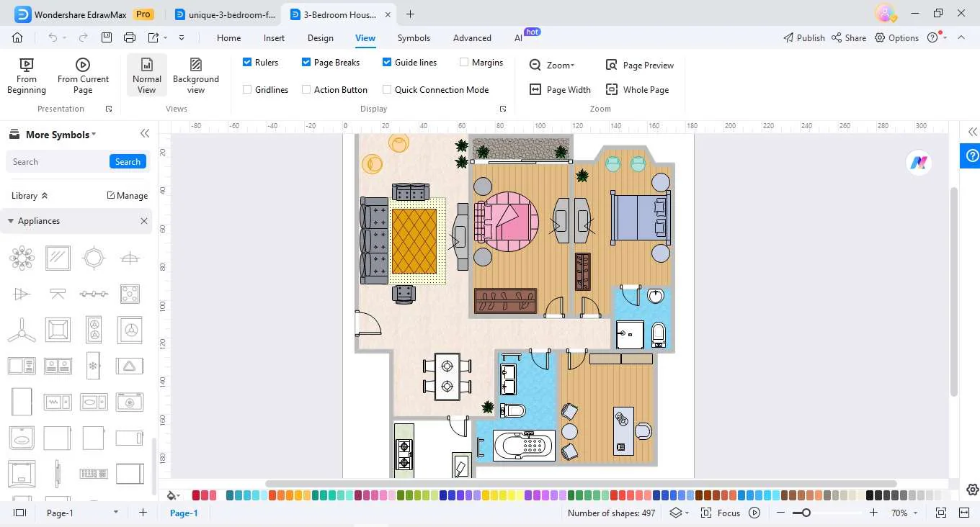Enable Quick Connection Mode checkbox

[x=387, y=90]
